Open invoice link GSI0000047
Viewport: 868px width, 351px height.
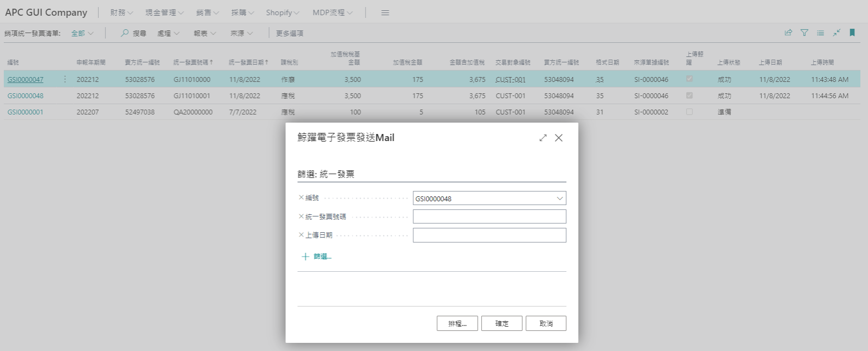click(x=25, y=79)
